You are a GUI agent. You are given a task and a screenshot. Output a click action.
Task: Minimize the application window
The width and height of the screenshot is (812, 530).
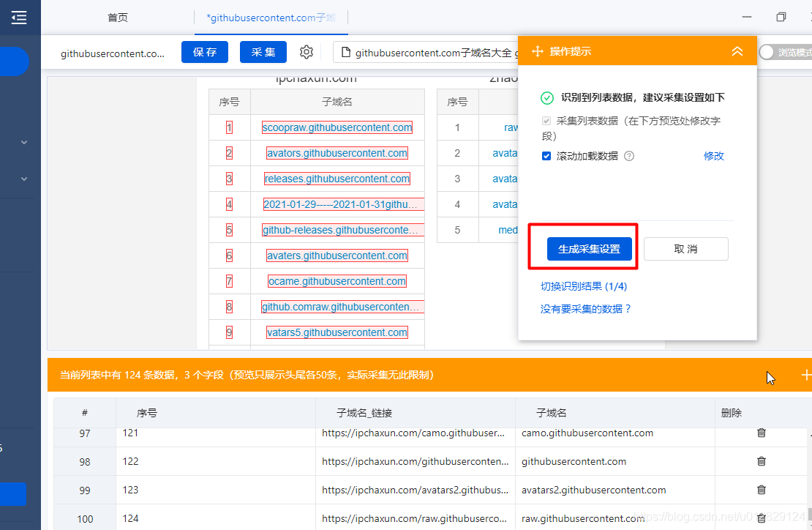(747, 17)
